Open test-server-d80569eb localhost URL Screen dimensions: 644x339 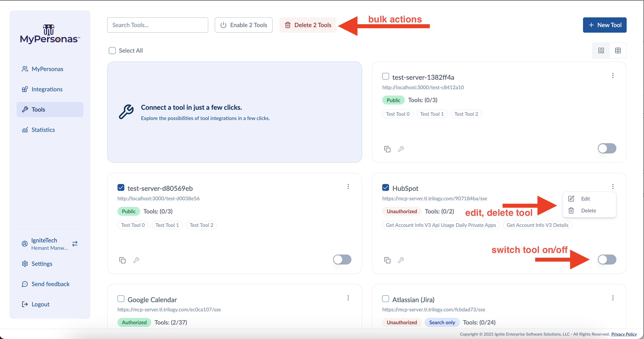coord(159,198)
